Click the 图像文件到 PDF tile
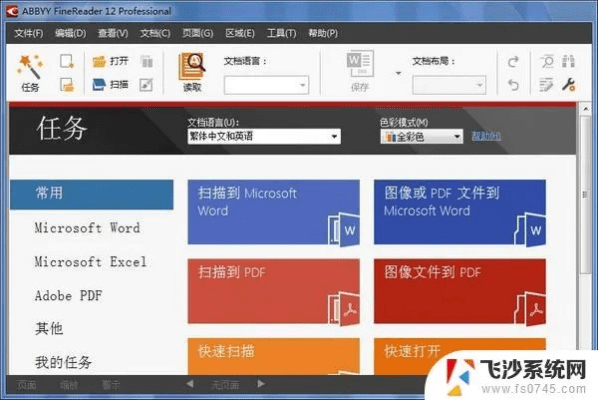Screen dimensions: 598x400 tap(460, 291)
